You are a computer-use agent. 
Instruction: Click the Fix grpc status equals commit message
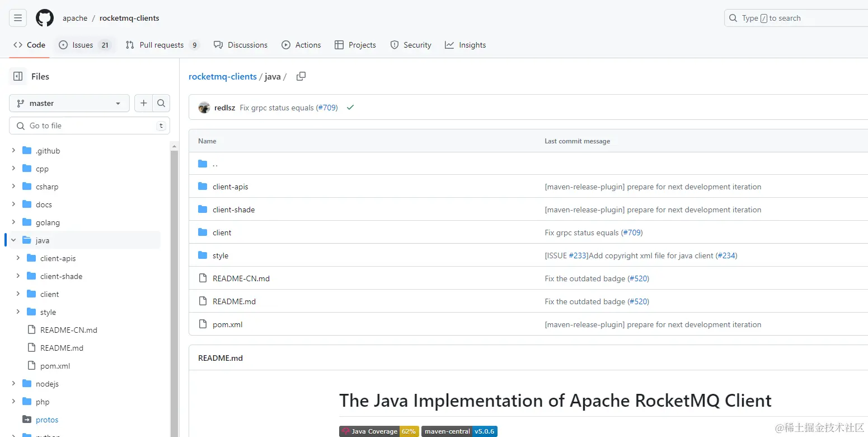point(276,108)
